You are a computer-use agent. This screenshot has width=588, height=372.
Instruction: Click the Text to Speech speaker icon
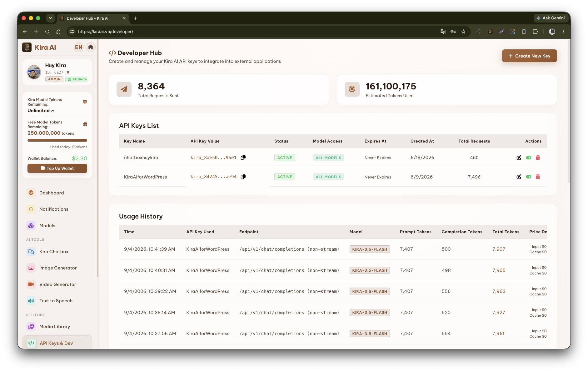point(31,301)
